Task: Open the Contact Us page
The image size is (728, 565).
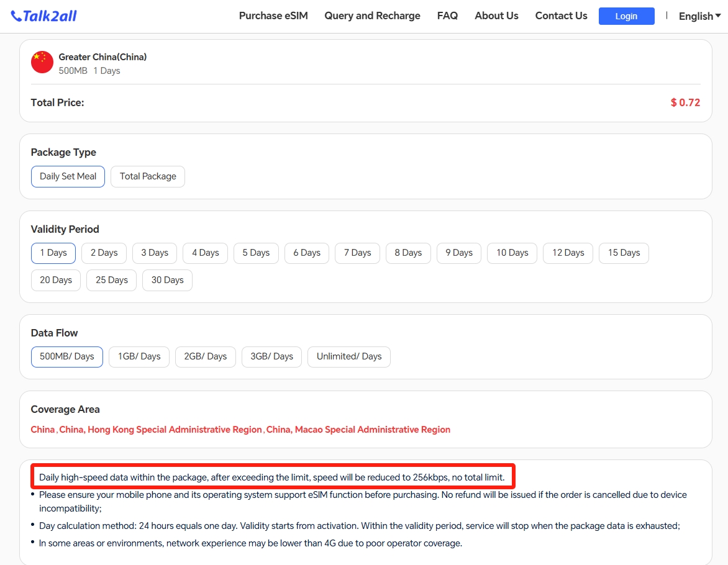Action: click(x=561, y=16)
